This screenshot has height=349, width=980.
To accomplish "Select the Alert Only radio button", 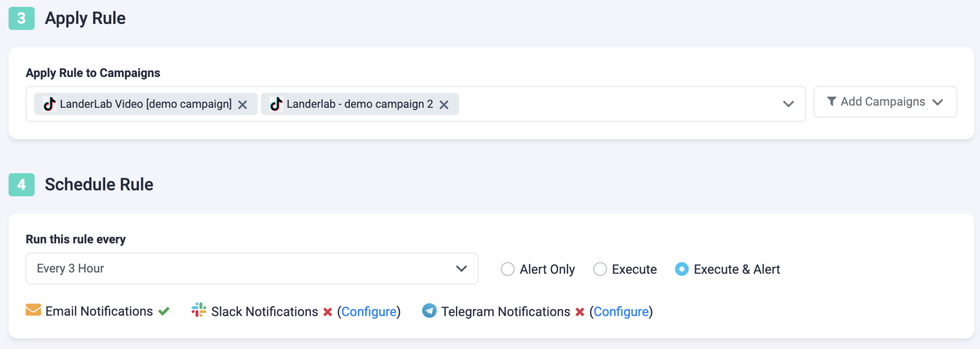I will pos(508,269).
